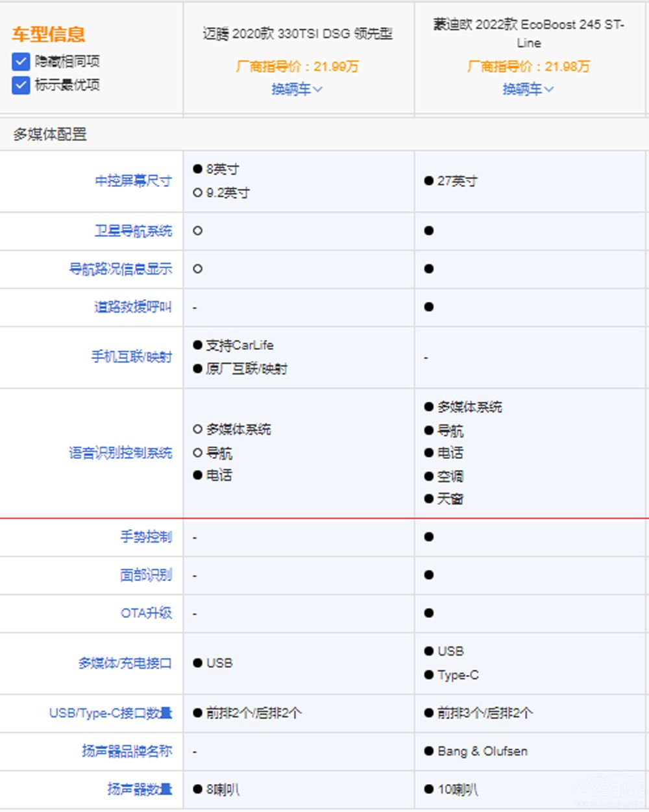Open the 卫星导航系统 parameter link
The image size is (649, 812).
tap(133, 231)
